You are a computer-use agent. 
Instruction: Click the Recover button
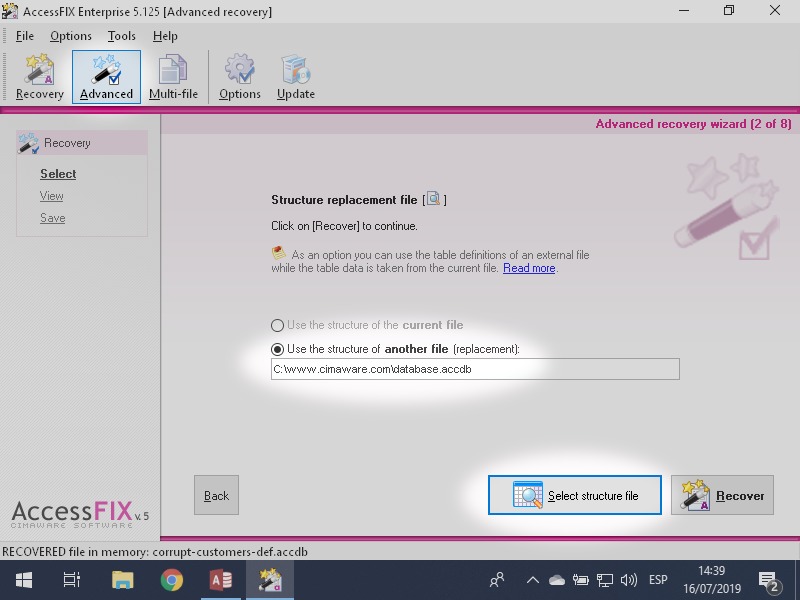[x=722, y=495]
